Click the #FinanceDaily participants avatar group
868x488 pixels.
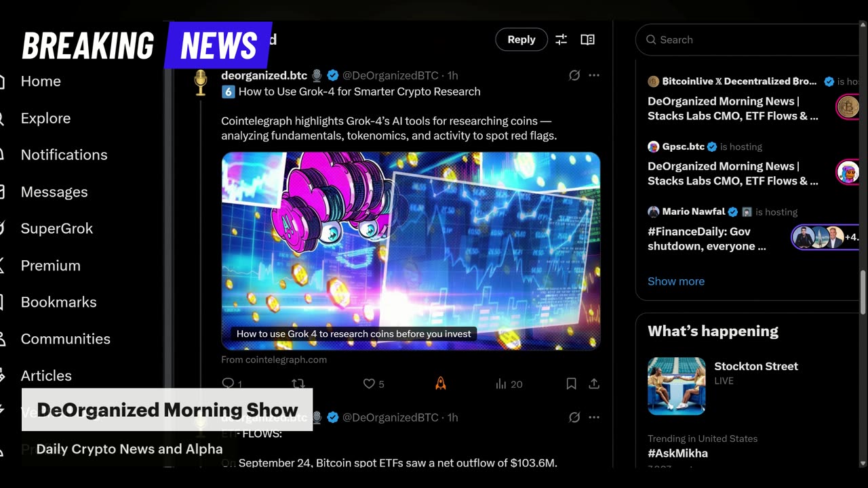tap(825, 238)
